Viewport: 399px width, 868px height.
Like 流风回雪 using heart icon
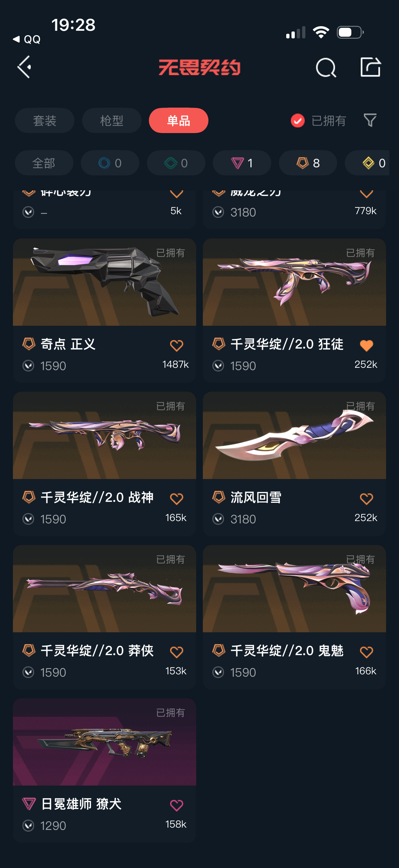(x=366, y=499)
